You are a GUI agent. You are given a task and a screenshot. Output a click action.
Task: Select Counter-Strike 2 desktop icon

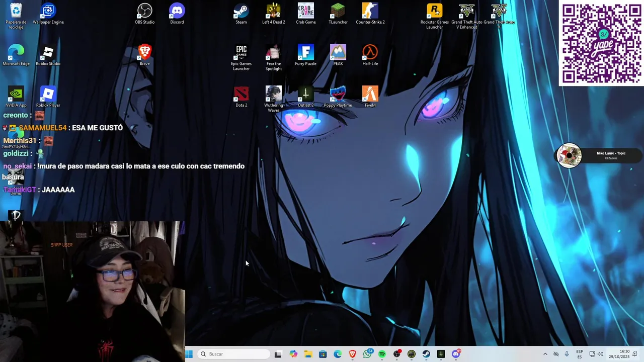pyautogui.click(x=370, y=14)
